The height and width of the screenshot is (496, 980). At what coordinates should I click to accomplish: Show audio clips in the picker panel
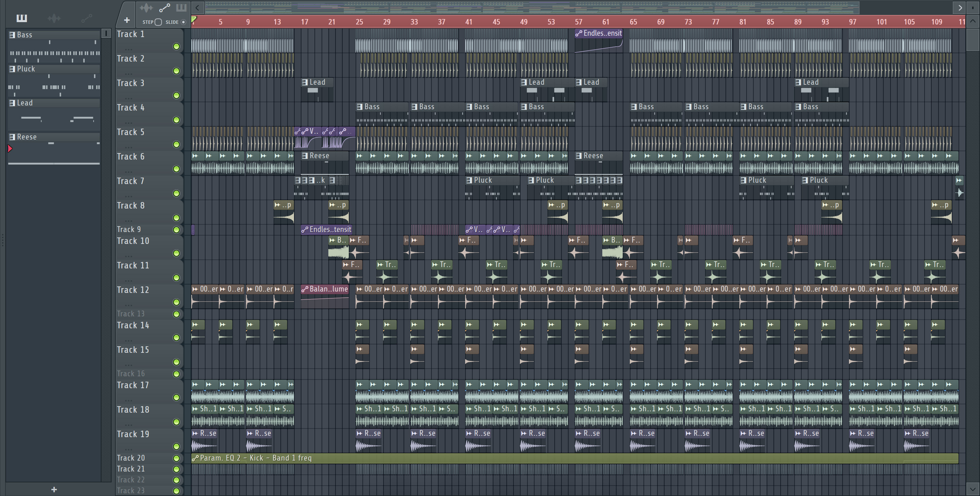point(54,18)
